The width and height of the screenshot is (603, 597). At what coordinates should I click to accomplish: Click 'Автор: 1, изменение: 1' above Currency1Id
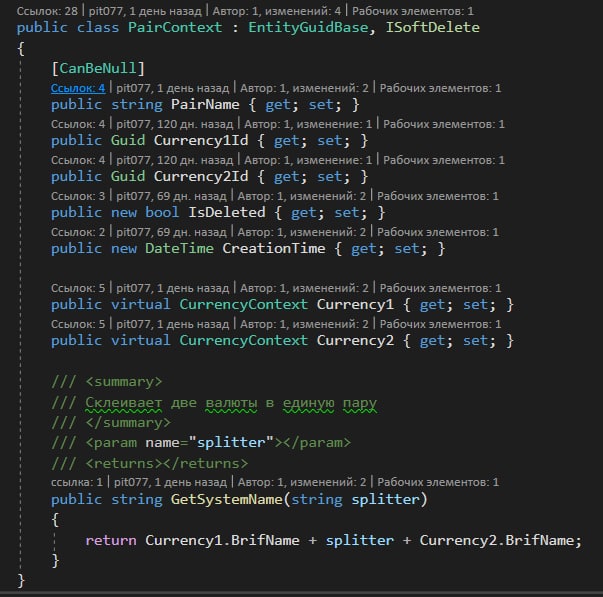coord(308,124)
